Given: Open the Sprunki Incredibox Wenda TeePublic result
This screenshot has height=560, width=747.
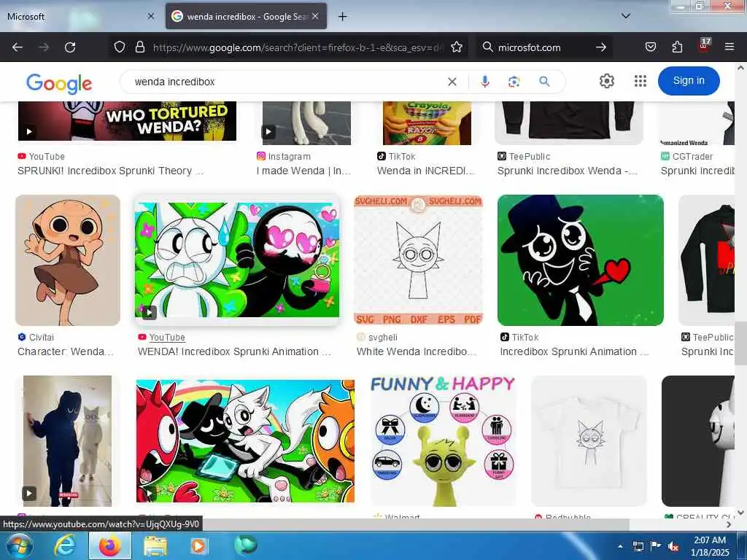Looking at the screenshot, I should pos(568,171).
